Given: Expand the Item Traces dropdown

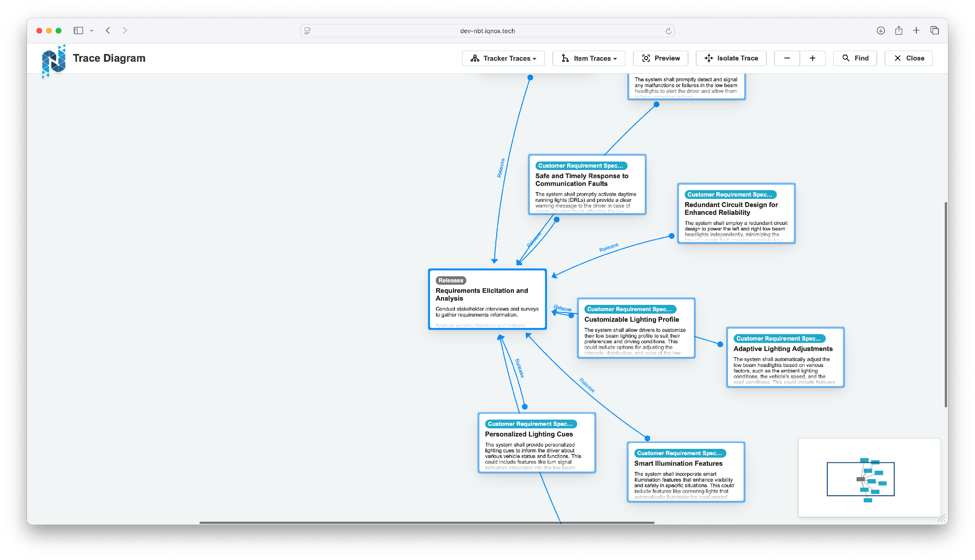Looking at the screenshot, I should (x=589, y=58).
